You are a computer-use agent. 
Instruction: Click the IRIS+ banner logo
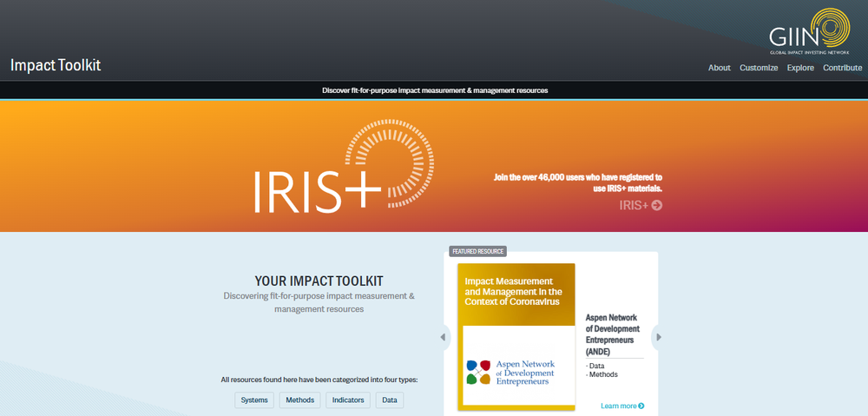(x=344, y=164)
